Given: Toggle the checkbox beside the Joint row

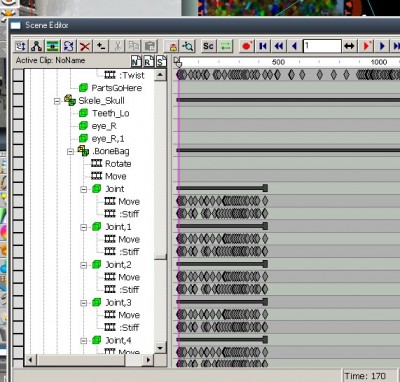Looking at the screenshot, I should click(x=18, y=189).
